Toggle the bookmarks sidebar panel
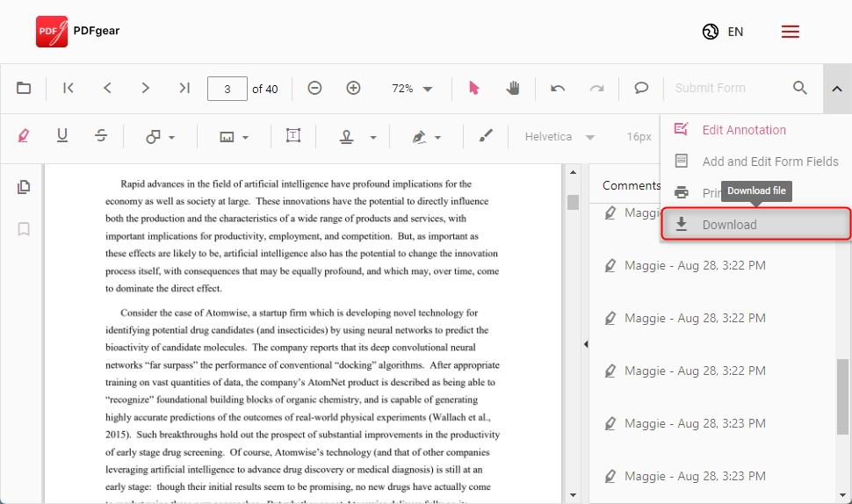 (24, 229)
